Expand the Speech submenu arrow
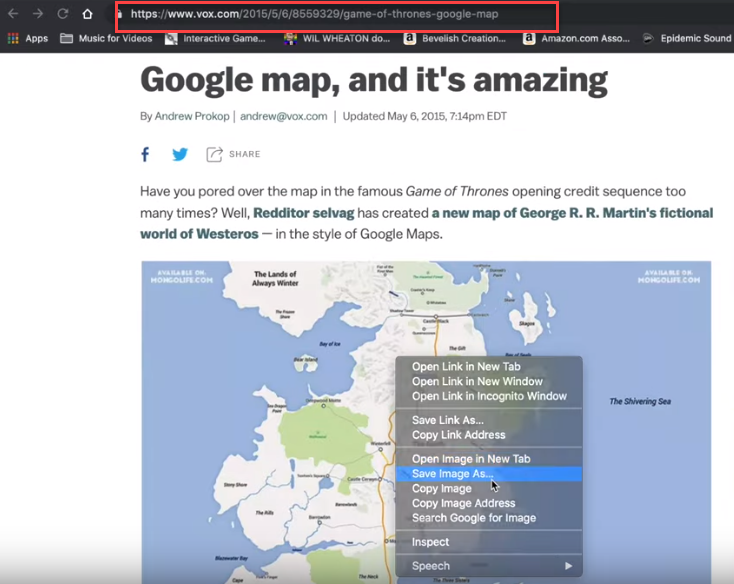The height and width of the screenshot is (584, 734). point(568,566)
